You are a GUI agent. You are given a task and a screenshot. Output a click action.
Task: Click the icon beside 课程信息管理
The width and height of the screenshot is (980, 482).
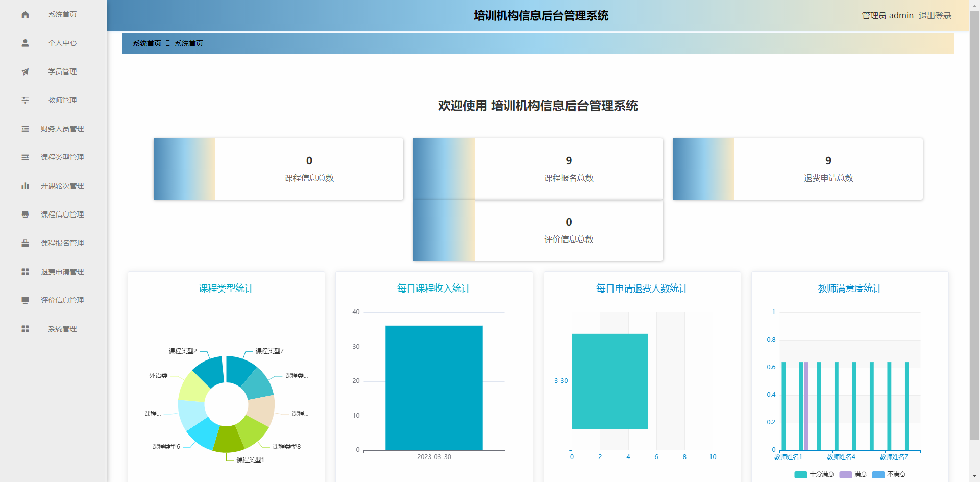(x=25, y=214)
